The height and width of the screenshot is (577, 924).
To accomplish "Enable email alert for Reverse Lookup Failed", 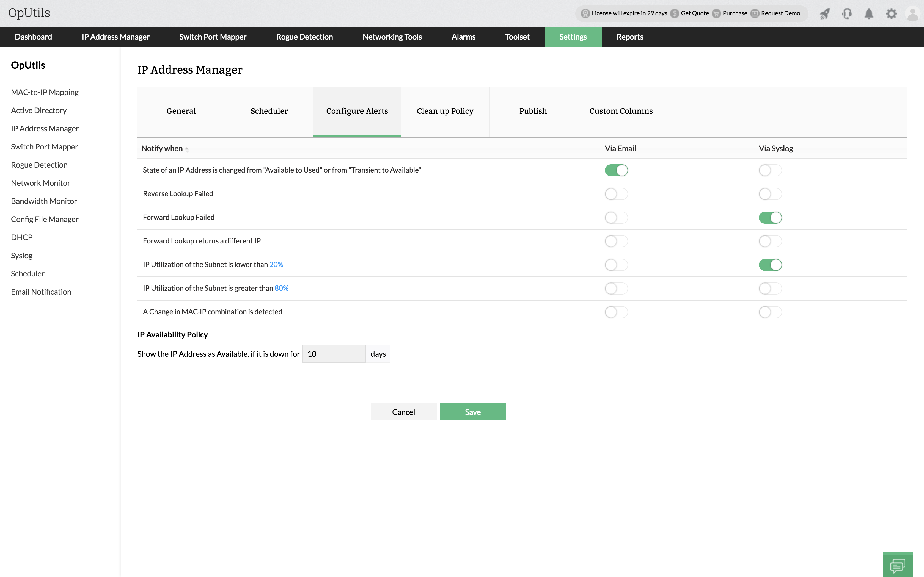I will tap(616, 194).
